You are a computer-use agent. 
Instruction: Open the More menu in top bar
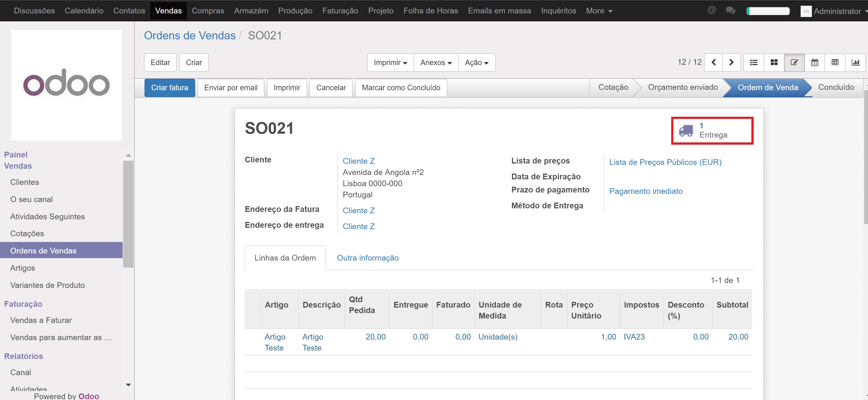point(599,11)
